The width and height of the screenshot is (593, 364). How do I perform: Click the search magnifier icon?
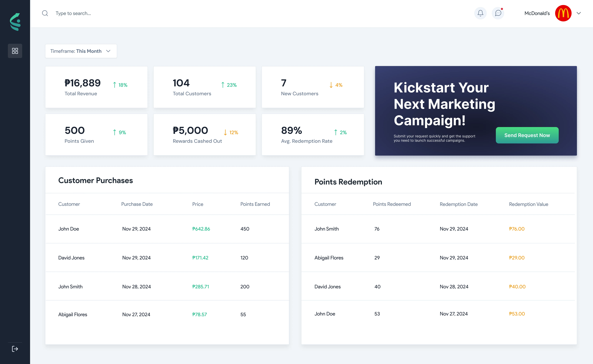pos(45,13)
